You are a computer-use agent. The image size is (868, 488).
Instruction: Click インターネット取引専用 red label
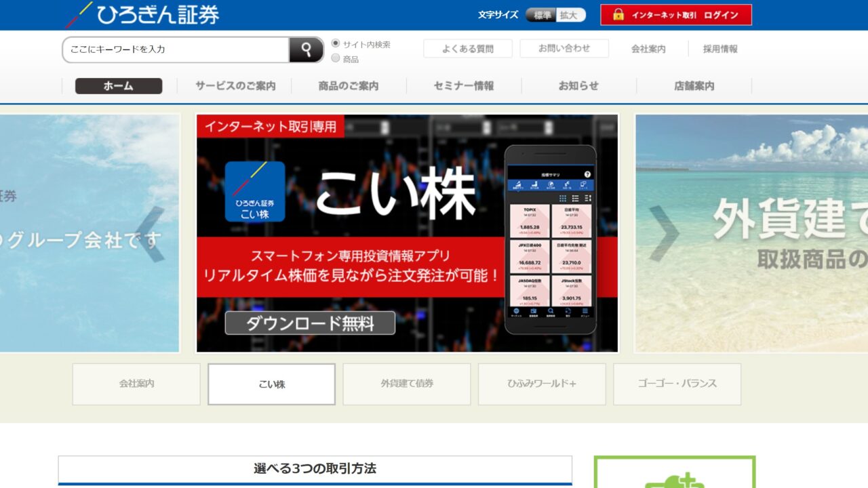pyautogui.click(x=271, y=126)
